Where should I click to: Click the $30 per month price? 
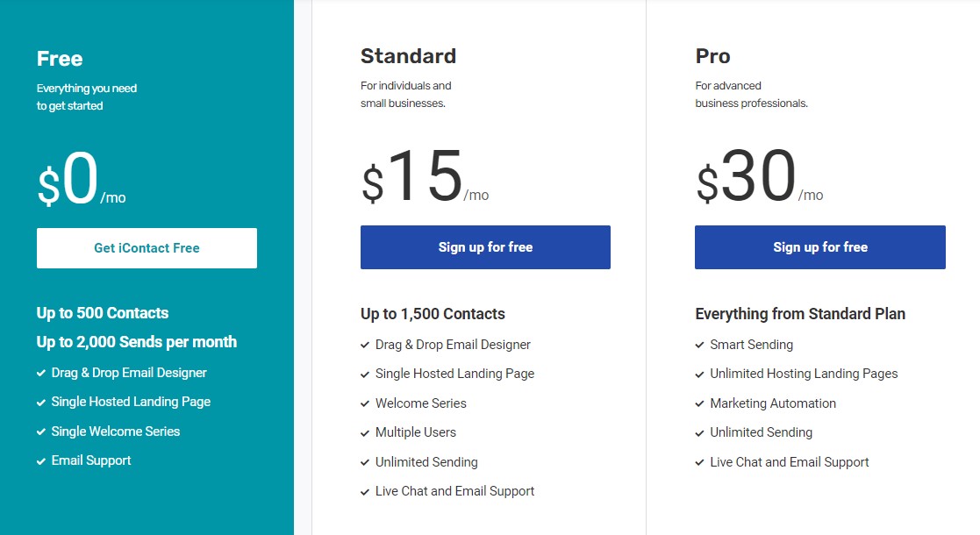tap(760, 177)
